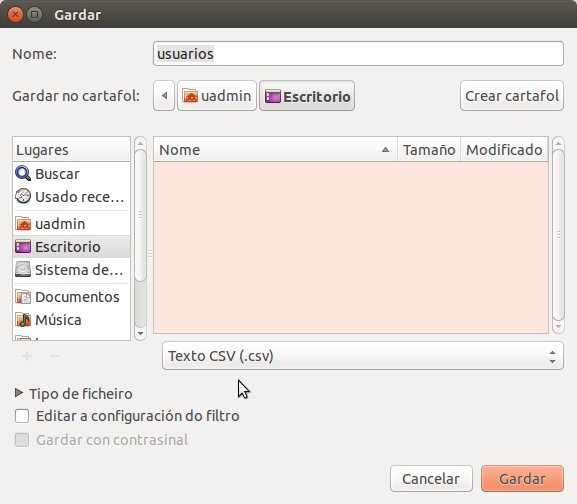The image size is (577, 504).
Task: Click the Escritorio desktop icon in Lugares
Action: point(23,247)
